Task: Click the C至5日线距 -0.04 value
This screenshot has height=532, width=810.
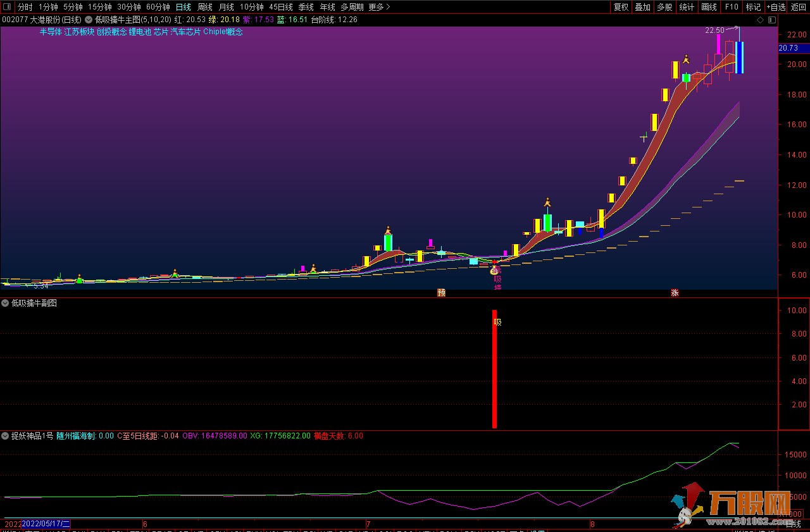Action: [149, 436]
